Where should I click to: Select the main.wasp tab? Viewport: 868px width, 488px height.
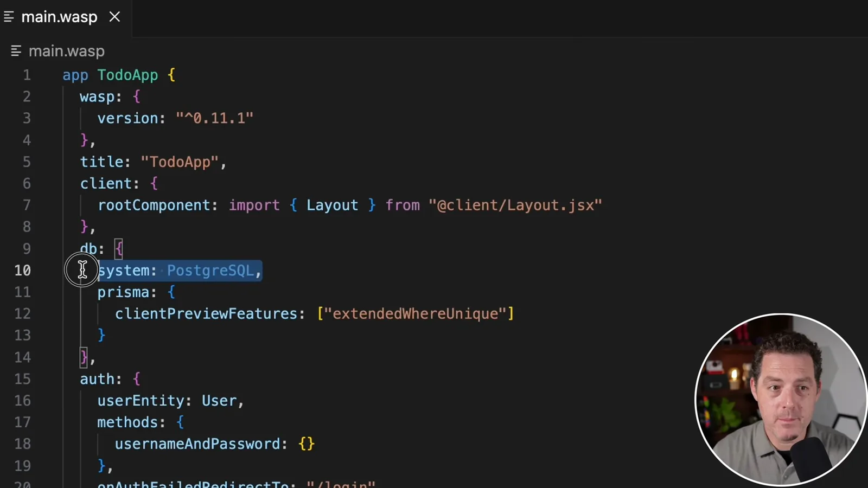click(x=65, y=17)
